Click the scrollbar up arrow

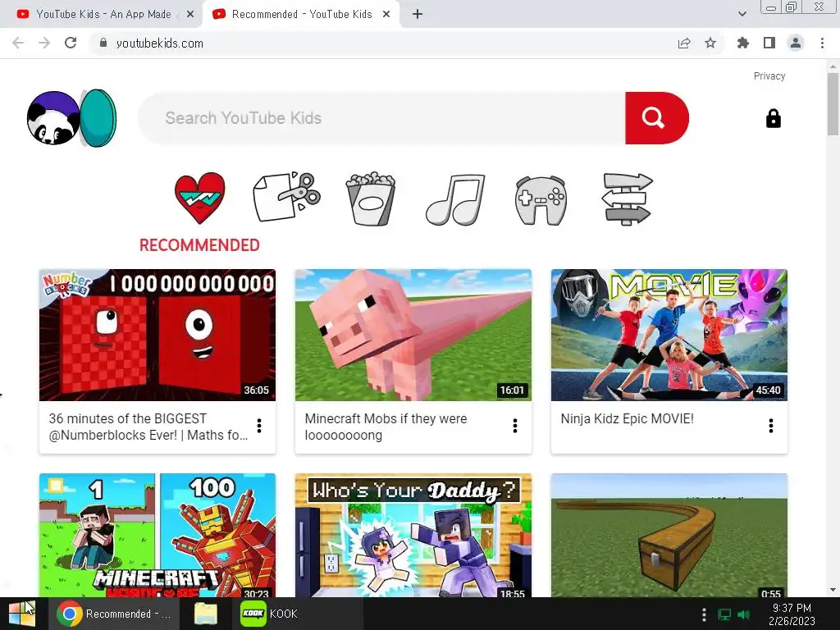click(x=833, y=66)
